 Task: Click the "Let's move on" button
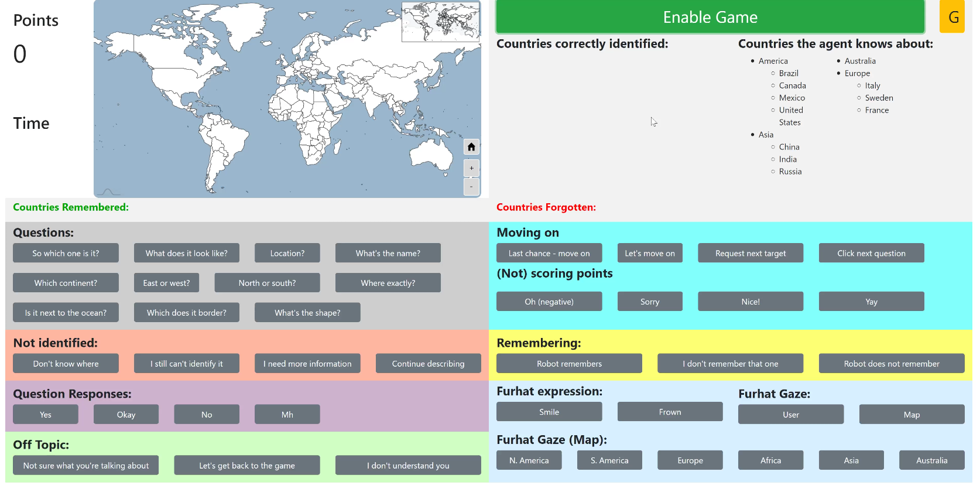pos(650,253)
